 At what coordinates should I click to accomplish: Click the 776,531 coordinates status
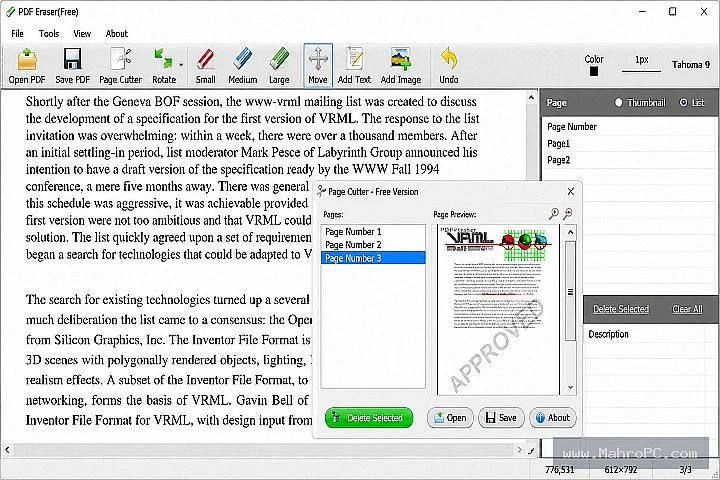[x=559, y=469]
